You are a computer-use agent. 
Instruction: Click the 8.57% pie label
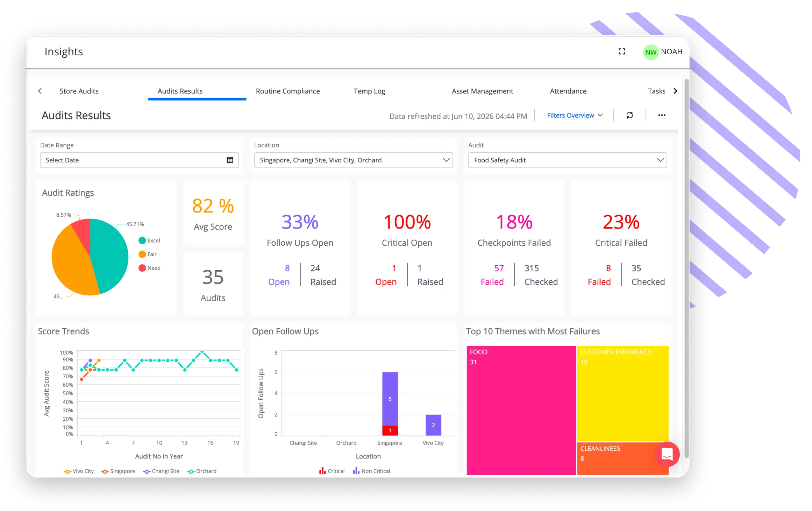coord(64,215)
